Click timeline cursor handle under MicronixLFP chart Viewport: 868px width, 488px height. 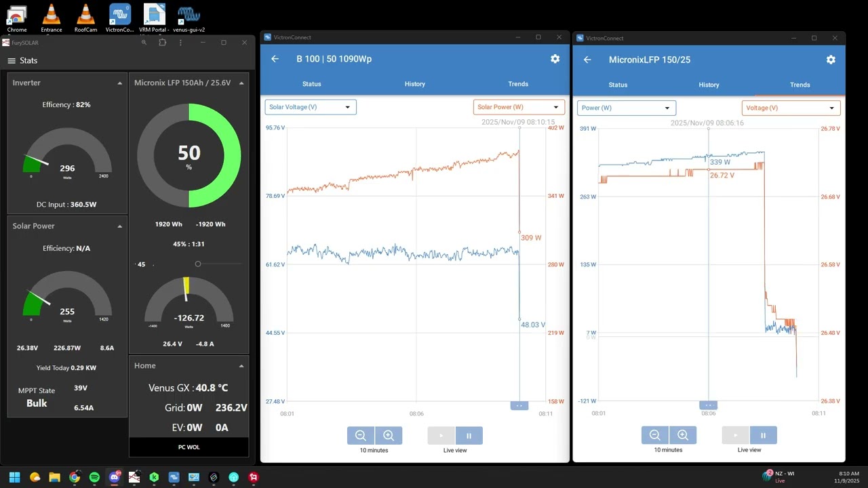(x=708, y=405)
